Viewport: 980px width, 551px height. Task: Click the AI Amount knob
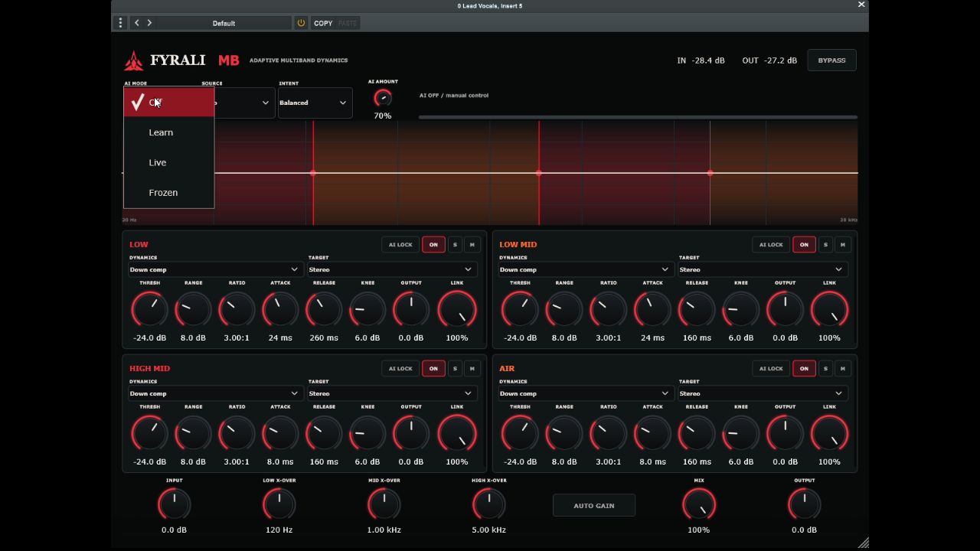click(x=382, y=98)
